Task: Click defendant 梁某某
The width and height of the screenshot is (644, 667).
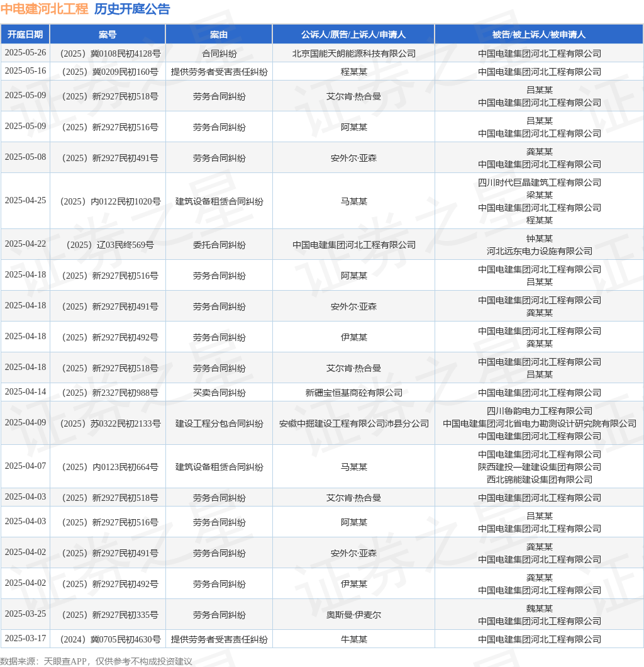Action: [x=540, y=195]
